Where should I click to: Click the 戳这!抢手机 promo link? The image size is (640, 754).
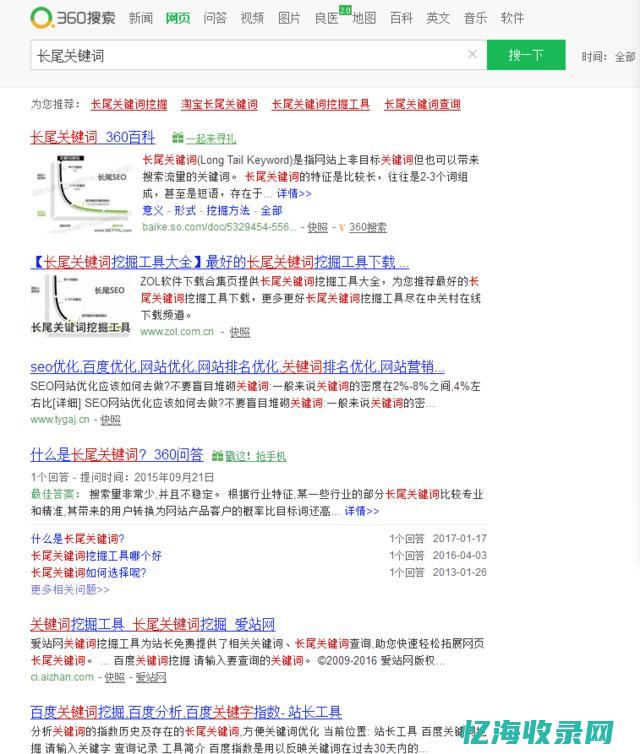[x=255, y=456]
